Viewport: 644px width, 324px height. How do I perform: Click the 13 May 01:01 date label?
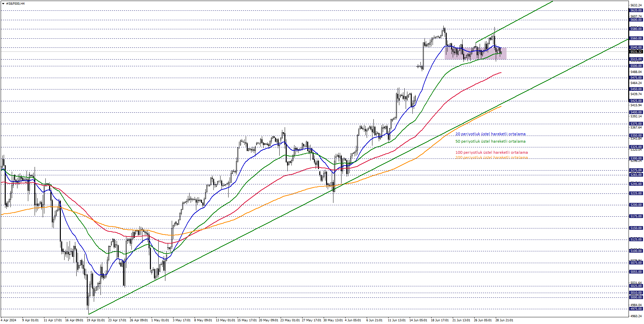[226, 320]
